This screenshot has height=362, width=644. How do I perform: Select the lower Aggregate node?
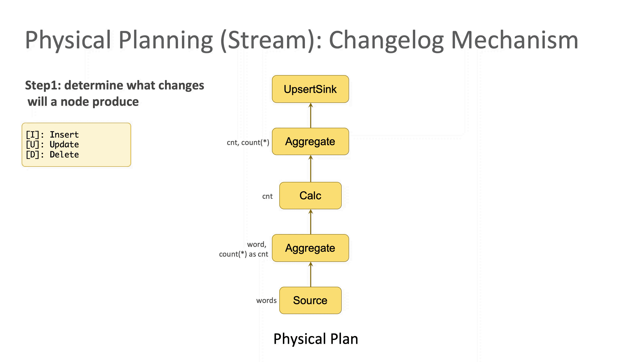[x=310, y=248]
